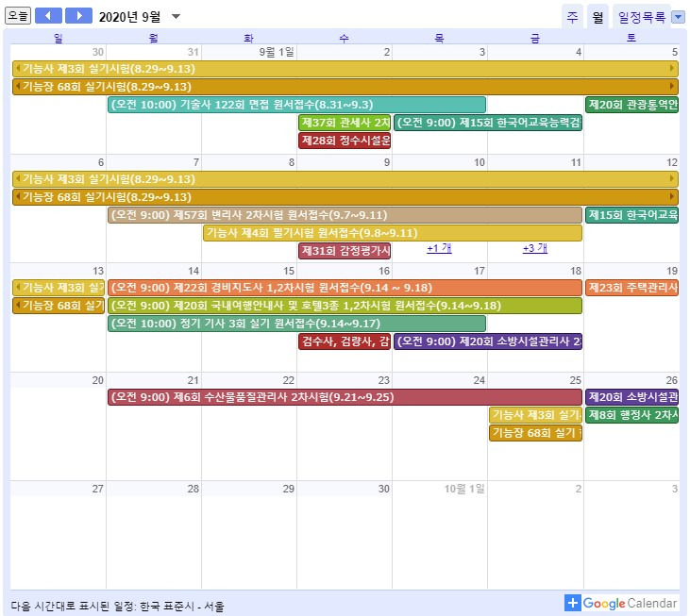Show +3 개 more events on the 11th
Image resolution: width=690 pixels, height=616 pixels.
pos(535,248)
